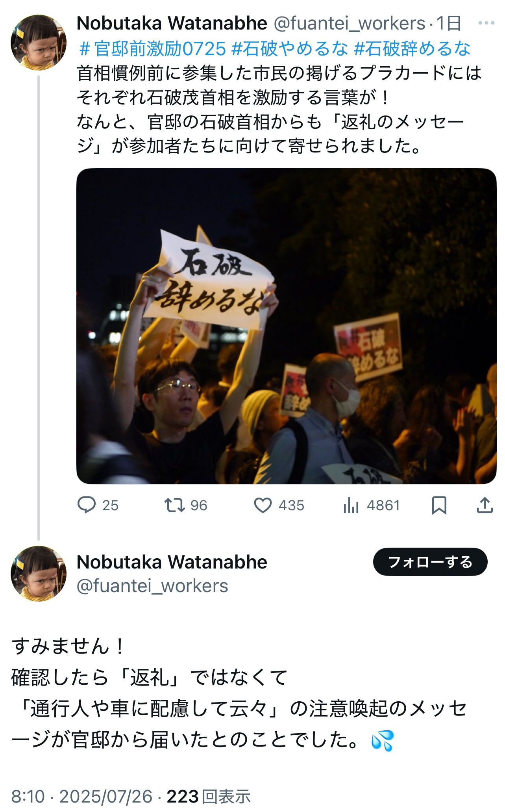
Task: Open hashtag #石破やめるな
Action: pos(290,49)
